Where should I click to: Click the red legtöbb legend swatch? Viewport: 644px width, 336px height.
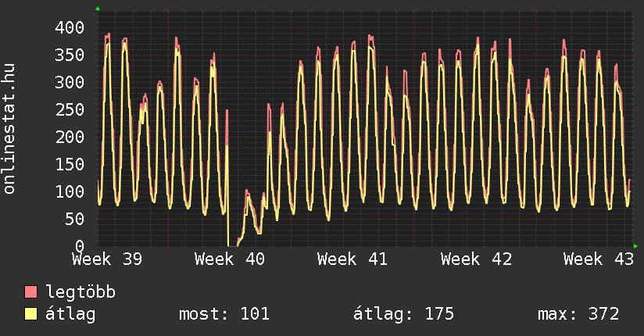(x=31, y=293)
